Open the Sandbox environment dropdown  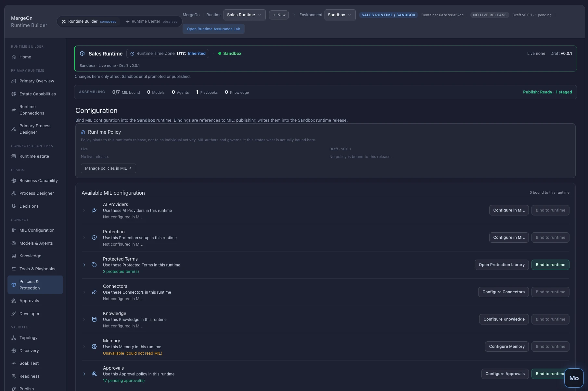(x=340, y=15)
